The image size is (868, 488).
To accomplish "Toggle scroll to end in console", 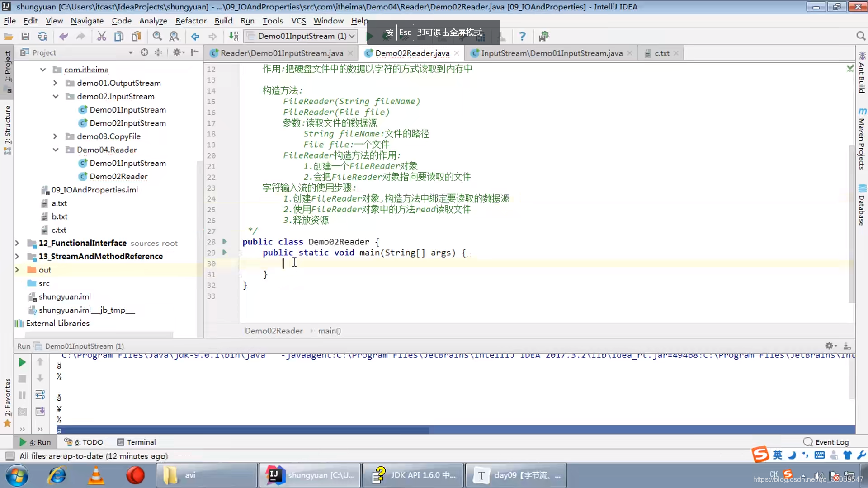I will 40,411.
